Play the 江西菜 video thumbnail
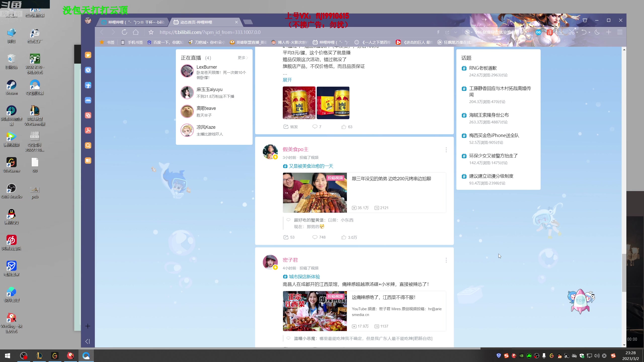This screenshot has width=644, height=362. point(315,311)
